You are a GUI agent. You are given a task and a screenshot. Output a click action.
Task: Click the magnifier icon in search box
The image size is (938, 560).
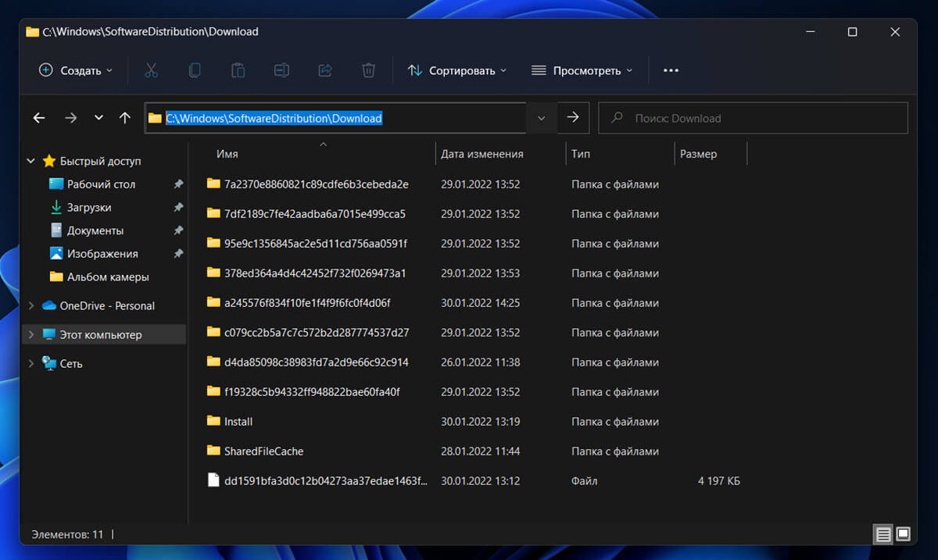[618, 118]
